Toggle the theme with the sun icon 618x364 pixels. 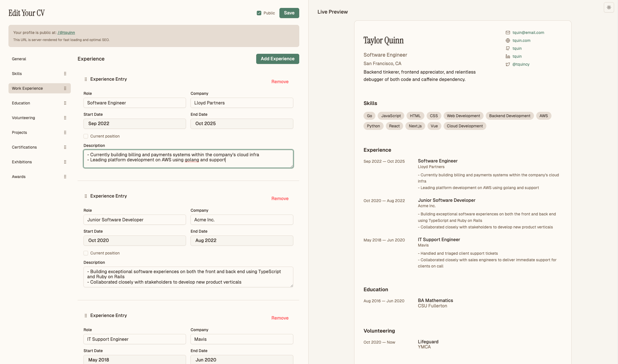click(609, 7)
